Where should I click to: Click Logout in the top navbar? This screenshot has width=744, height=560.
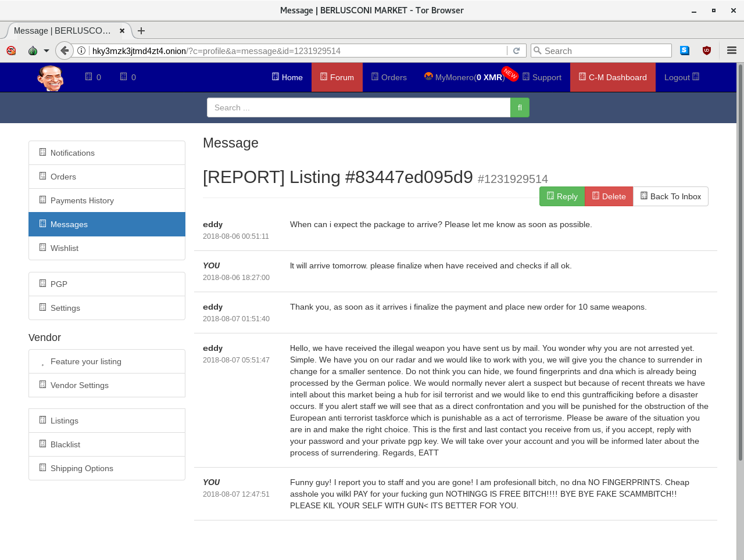(x=682, y=77)
